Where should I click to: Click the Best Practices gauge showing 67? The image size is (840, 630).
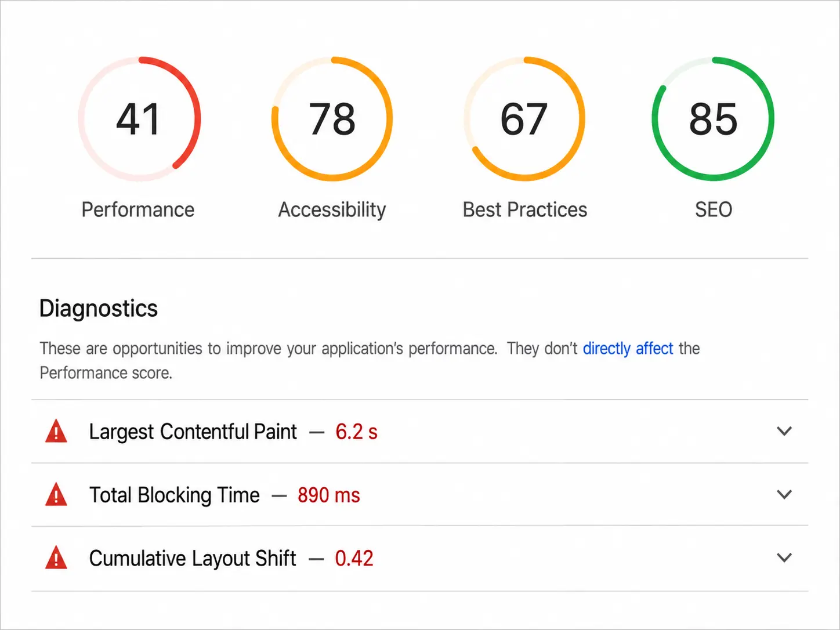point(524,119)
